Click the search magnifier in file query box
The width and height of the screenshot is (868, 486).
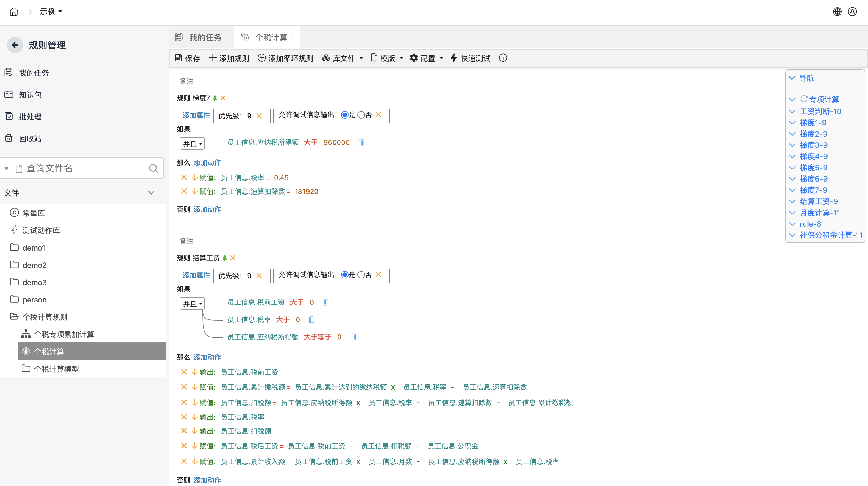pyautogui.click(x=153, y=169)
